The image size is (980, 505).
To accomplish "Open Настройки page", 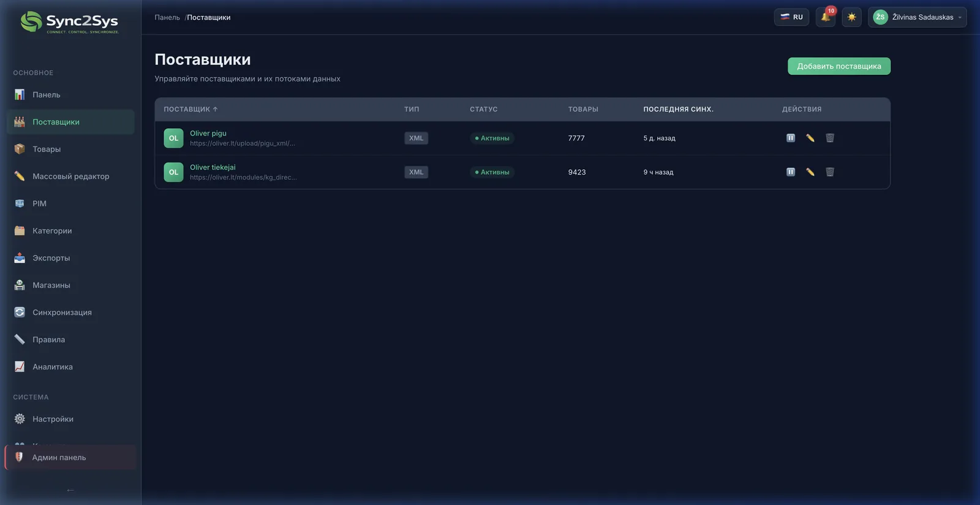I will click(x=70, y=419).
